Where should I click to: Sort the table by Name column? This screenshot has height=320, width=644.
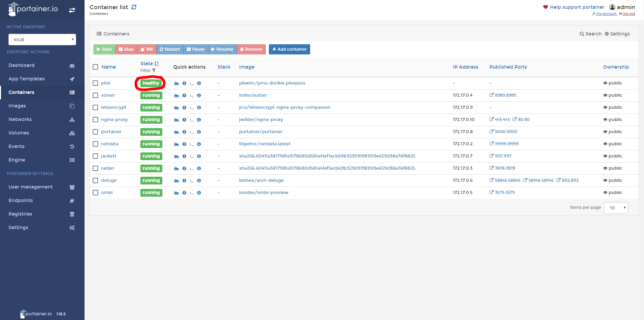point(109,67)
